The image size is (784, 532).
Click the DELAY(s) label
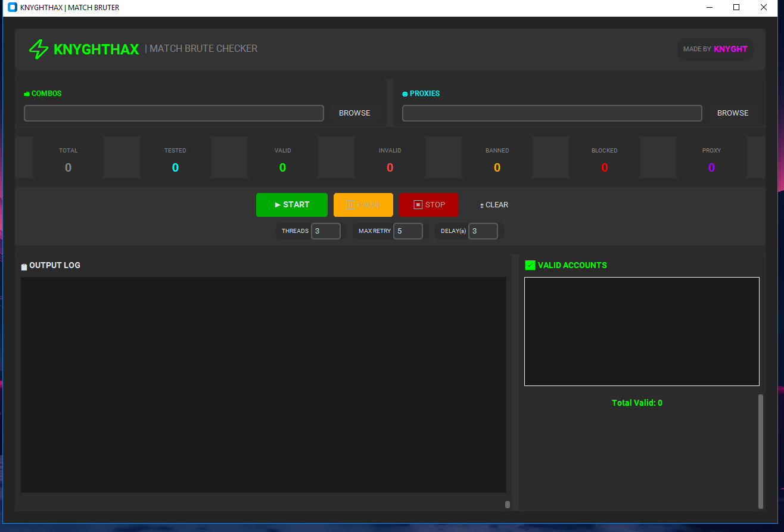[x=453, y=231]
